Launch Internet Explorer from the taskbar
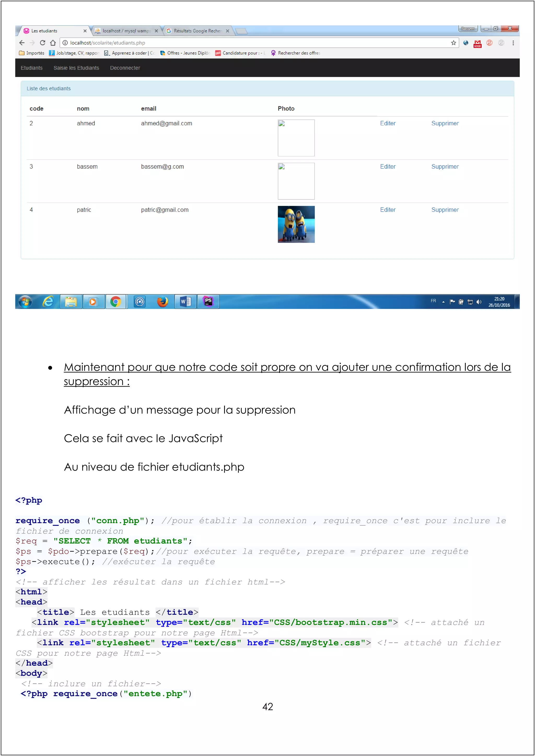535x756 pixels. 48,302
